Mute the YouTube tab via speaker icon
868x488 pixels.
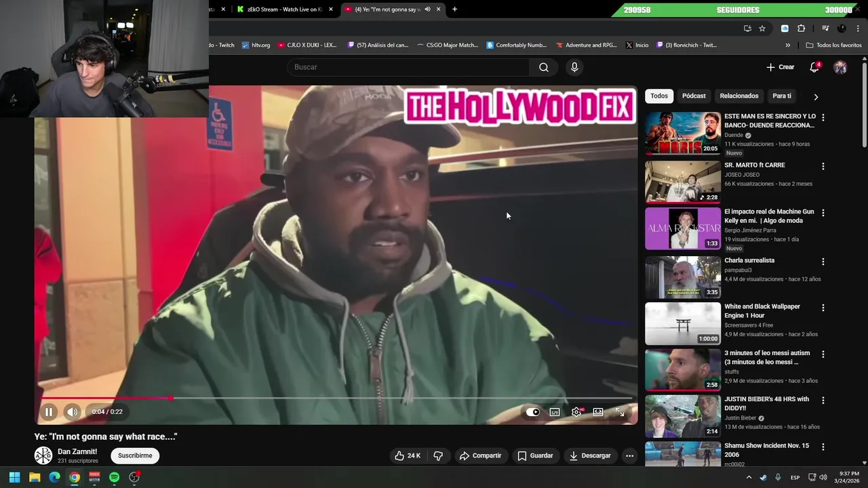(427, 9)
